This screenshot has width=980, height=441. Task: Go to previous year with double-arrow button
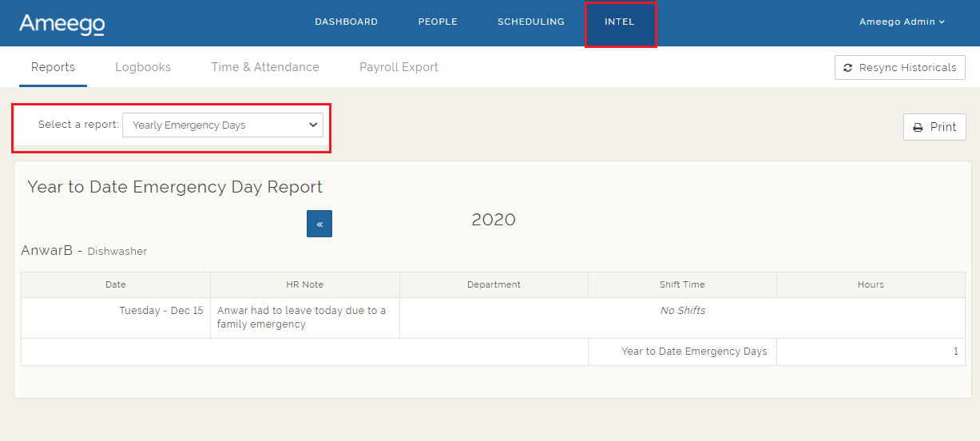319,224
